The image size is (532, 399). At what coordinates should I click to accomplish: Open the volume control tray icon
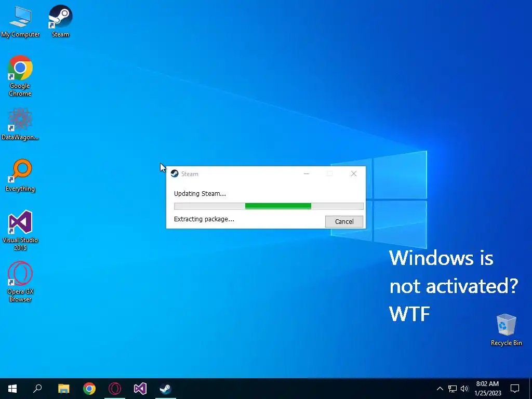coord(464,389)
